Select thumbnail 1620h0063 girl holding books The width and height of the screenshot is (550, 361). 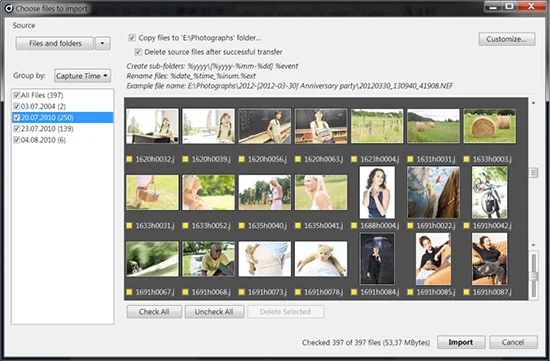pos(321,126)
